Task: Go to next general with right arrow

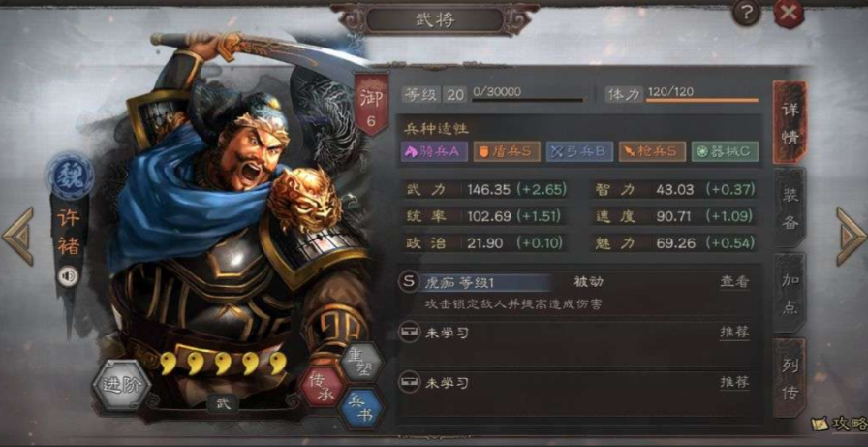Action: pyautogui.click(x=851, y=236)
